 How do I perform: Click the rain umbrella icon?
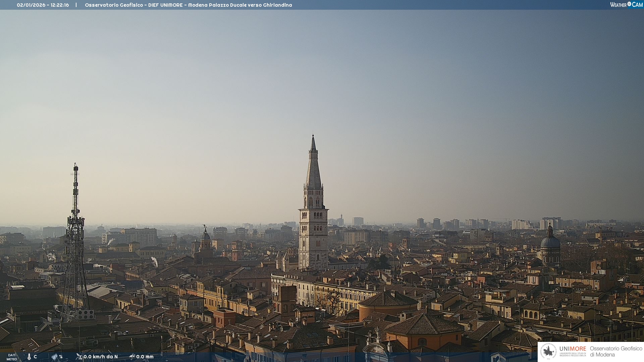(x=132, y=357)
